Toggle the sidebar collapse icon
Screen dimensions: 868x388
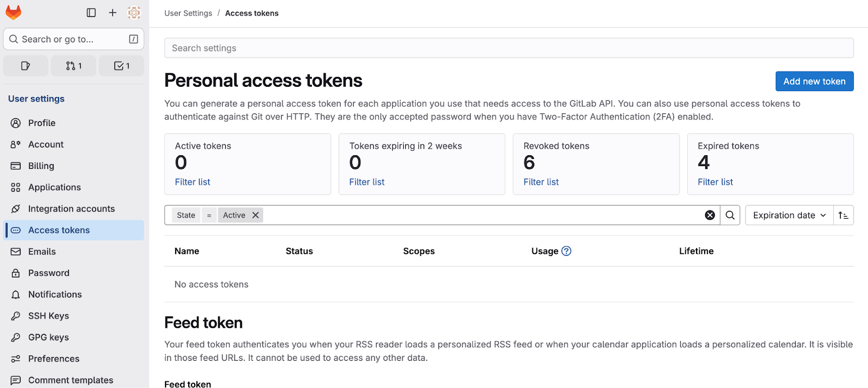[x=91, y=12]
